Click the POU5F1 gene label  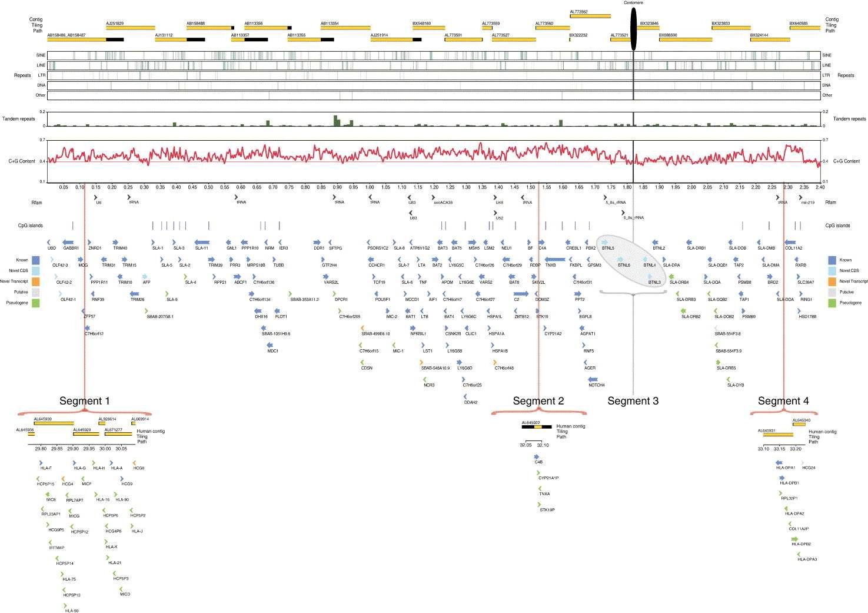click(383, 300)
